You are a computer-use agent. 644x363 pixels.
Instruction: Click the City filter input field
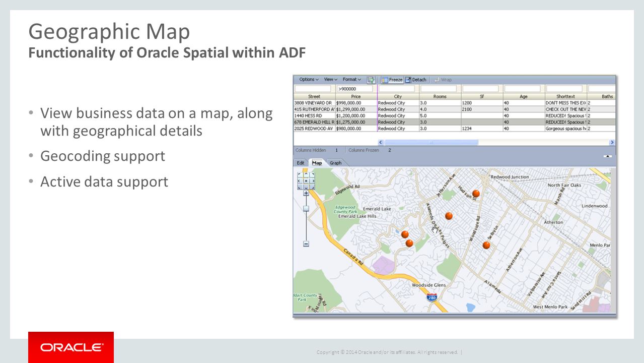(397, 89)
